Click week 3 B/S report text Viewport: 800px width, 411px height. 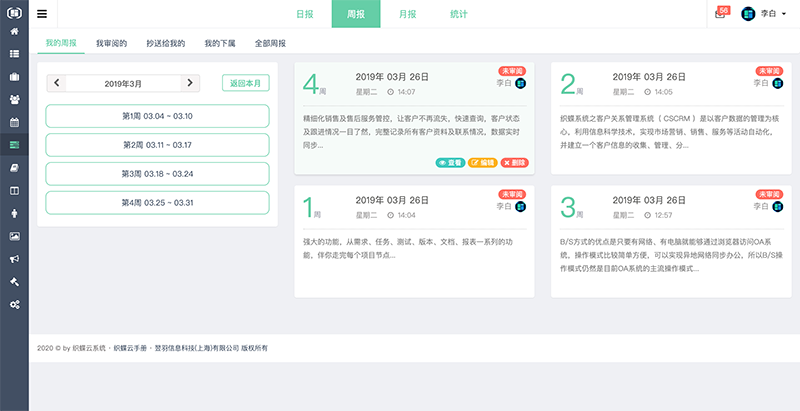click(x=671, y=255)
